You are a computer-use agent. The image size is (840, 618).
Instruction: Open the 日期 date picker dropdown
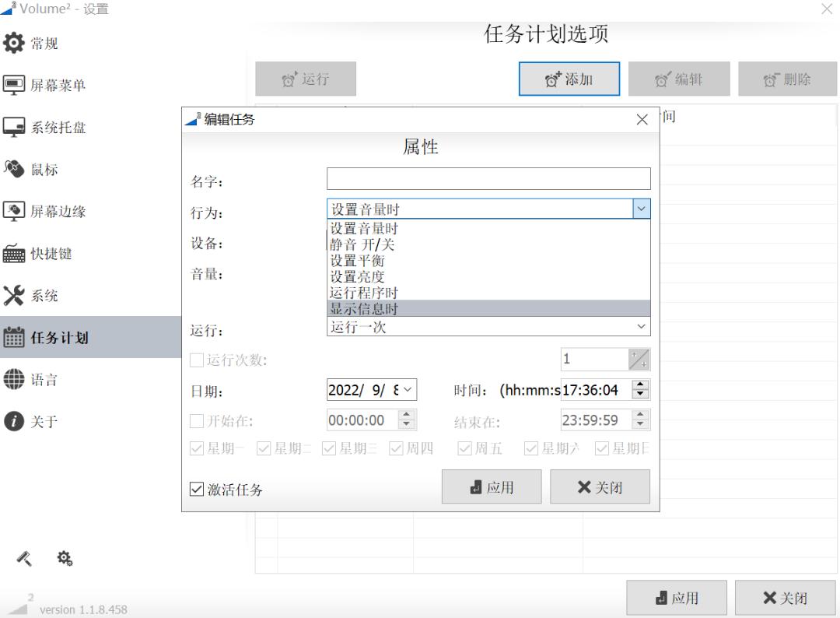click(407, 388)
